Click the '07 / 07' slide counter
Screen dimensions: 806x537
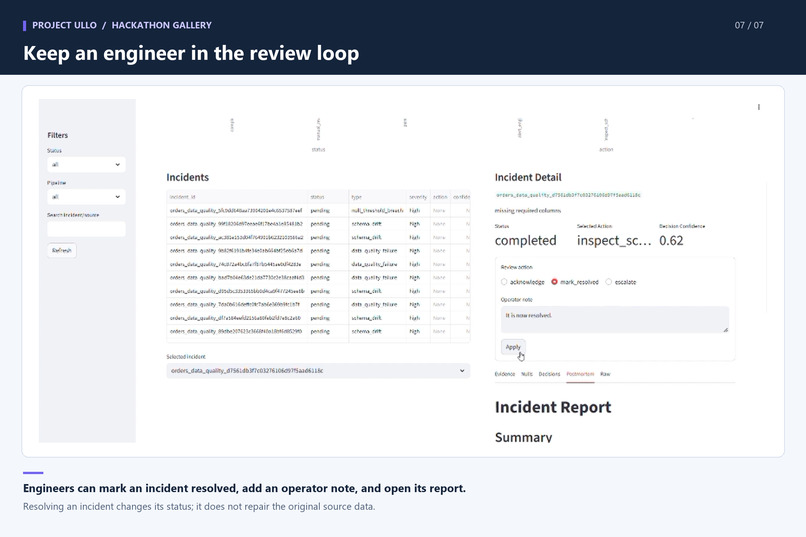(749, 25)
